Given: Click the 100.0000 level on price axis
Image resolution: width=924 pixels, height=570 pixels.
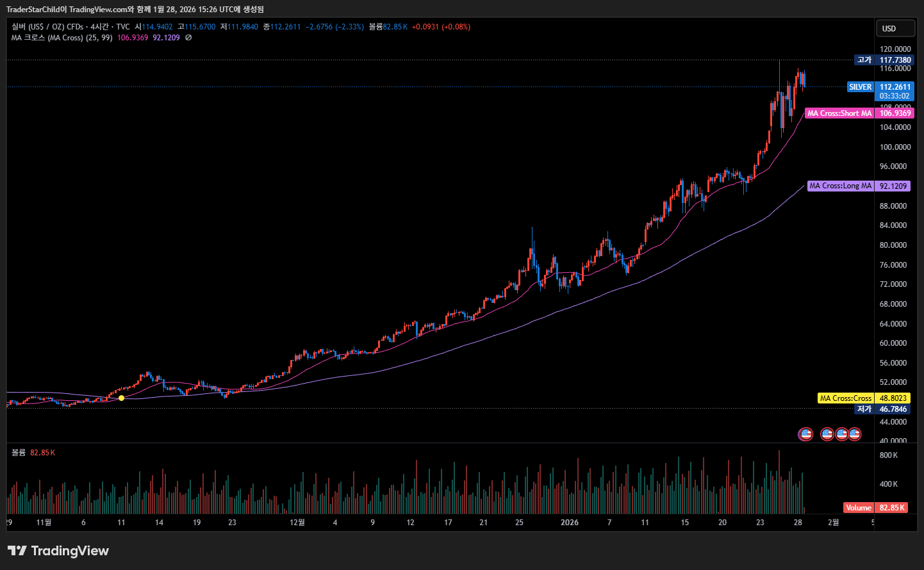Looking at the screenshot, I should (x=895, y=147).
